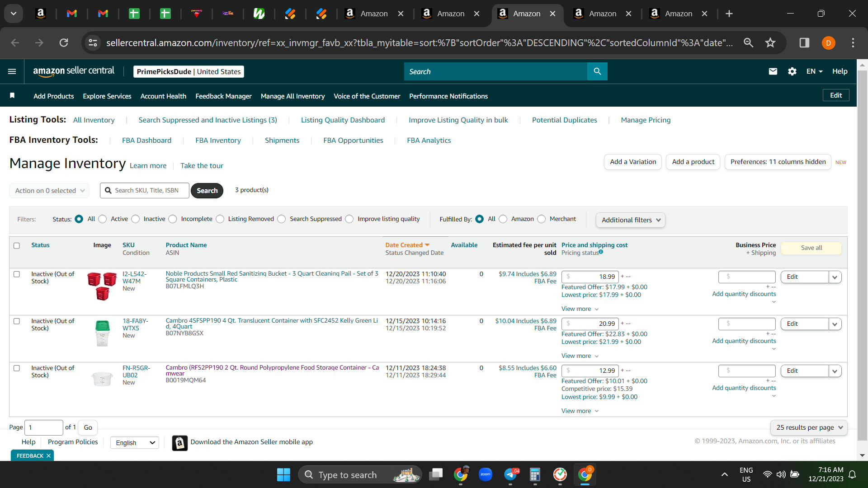868x488 pixels.
Task: Select the Cambro 4 Qt container row checkbox
Action: tap(17, 321)
